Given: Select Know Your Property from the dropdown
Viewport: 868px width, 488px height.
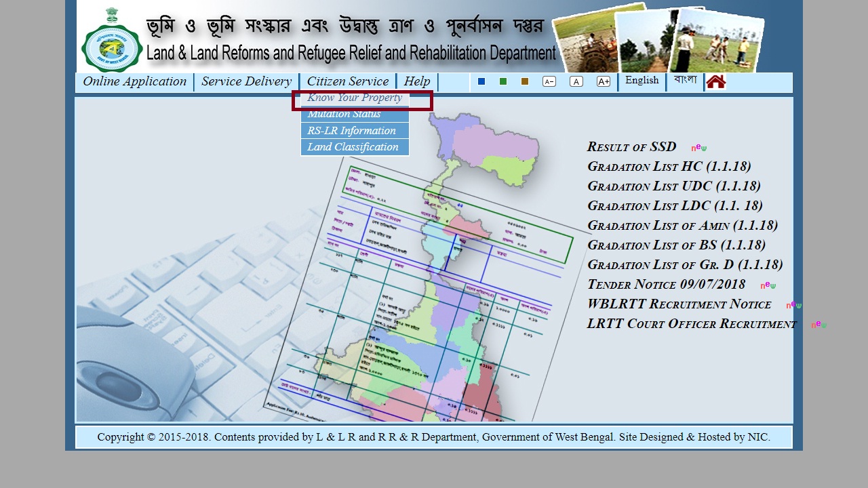Looking at the screenshot, I should coord(354,98).
